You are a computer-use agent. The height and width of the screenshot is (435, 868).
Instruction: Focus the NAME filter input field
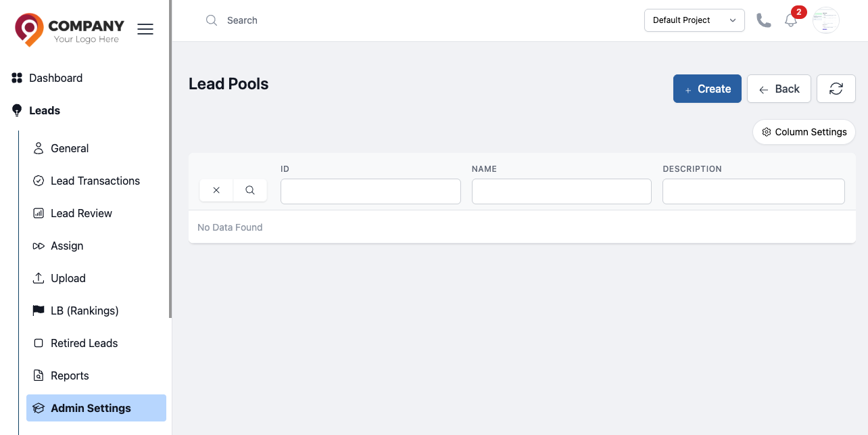(x=562, y=191)
